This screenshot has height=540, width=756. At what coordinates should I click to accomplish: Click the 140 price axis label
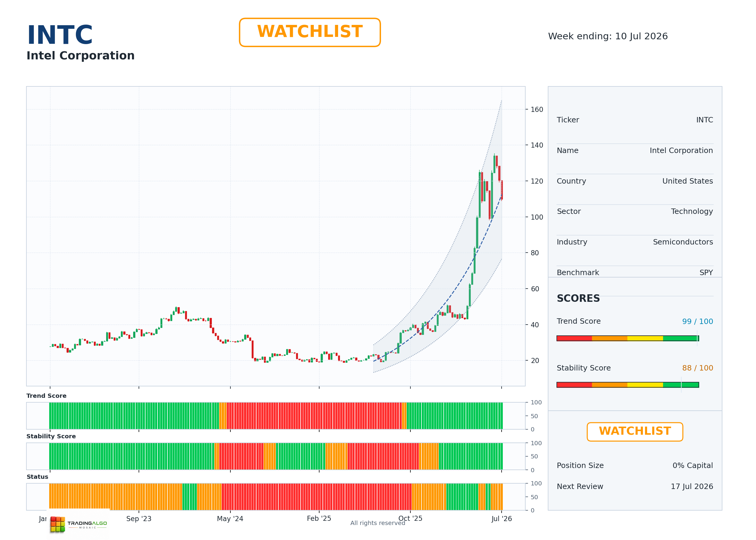coord(537,145)
